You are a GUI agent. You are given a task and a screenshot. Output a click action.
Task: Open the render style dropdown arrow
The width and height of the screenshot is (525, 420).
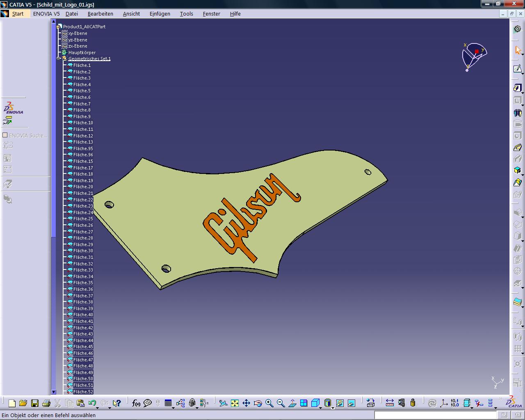333,407
